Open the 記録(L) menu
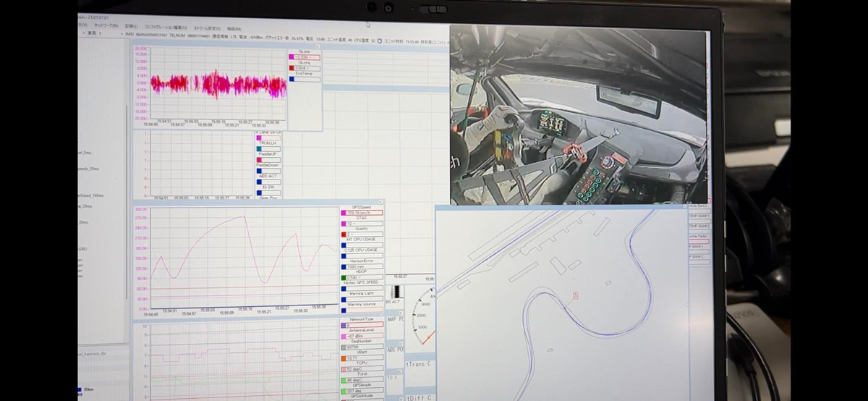 (132, 25)
